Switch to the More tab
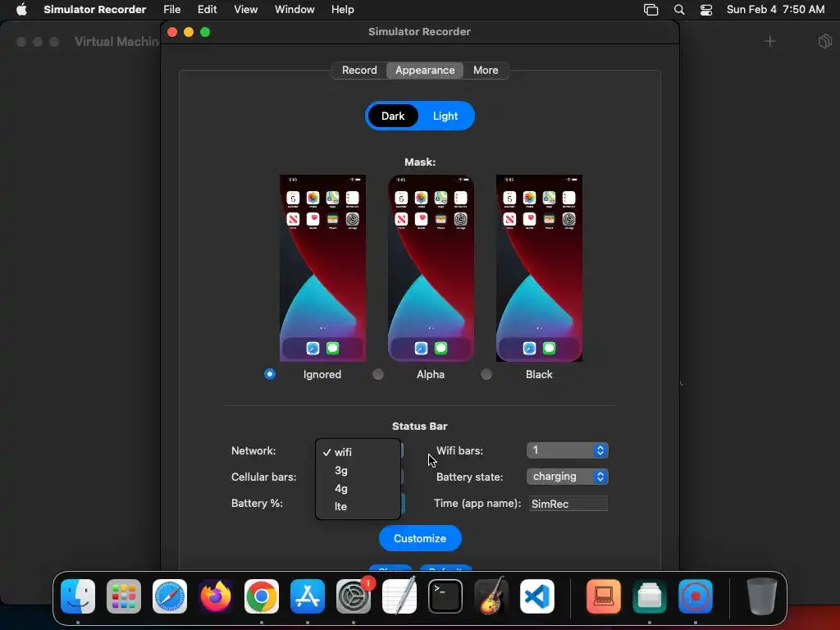 pyautogui.click(x=486, y=71)
